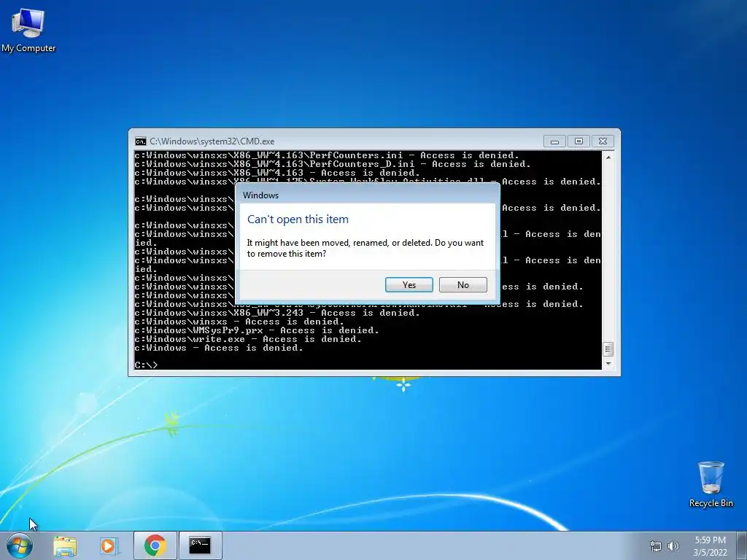This screenshot has width=747, height=560.
Task: Open the Recycle Bin desktop icon
Action: pos(711,484)
